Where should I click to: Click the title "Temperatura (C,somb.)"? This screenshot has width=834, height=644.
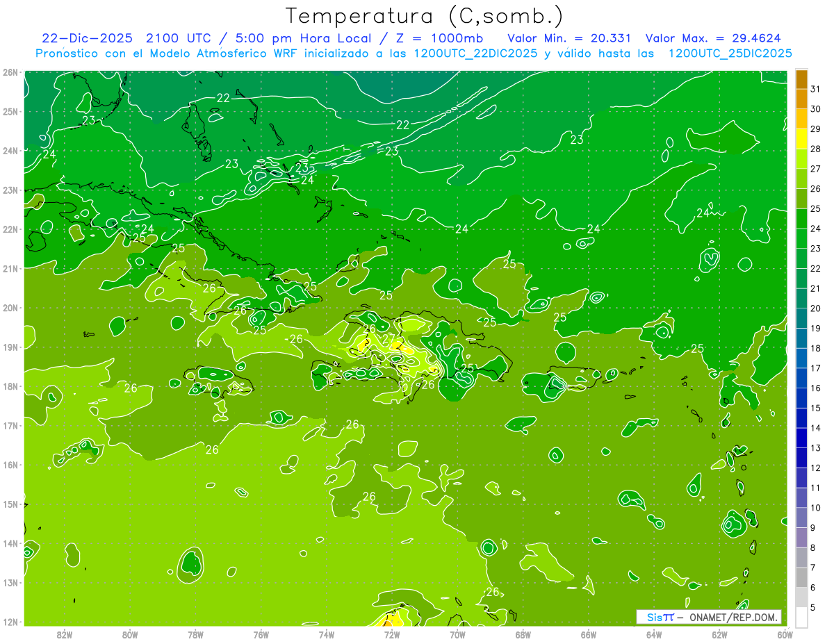425,16
